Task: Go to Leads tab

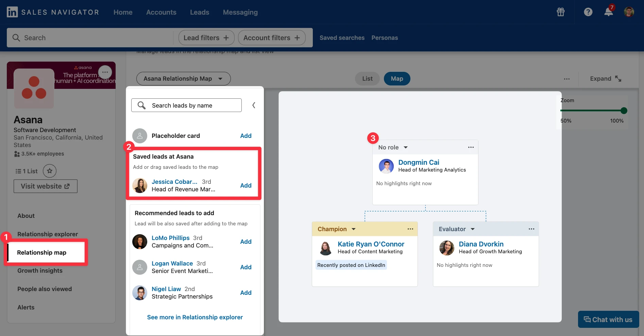Action: pyautogui.click(x=200, y=12)
